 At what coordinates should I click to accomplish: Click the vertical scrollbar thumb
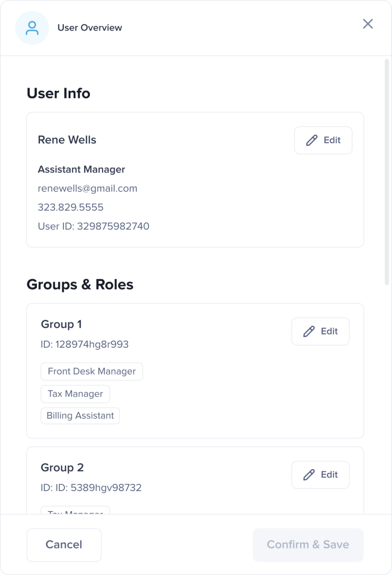tap(387, 172)
